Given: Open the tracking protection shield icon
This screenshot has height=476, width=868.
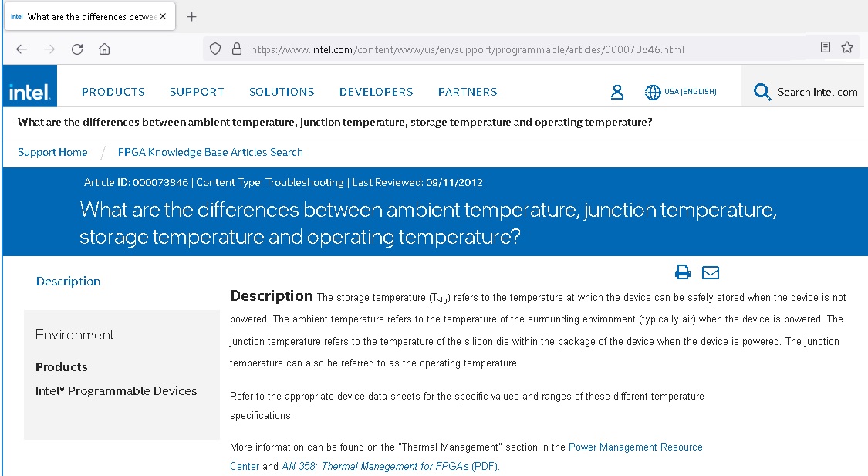Looking at the screenshot, I should 215,49.
